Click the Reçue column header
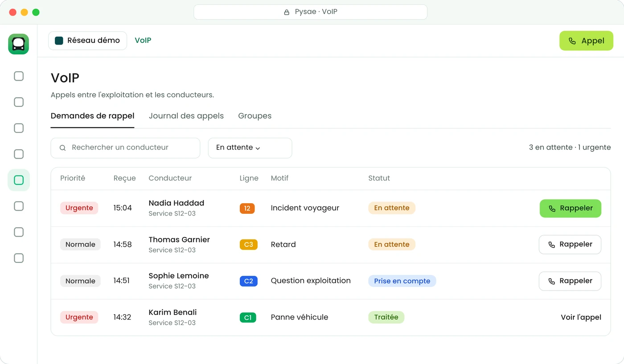Screen dimensions: 624x364 tap(124, 178)
